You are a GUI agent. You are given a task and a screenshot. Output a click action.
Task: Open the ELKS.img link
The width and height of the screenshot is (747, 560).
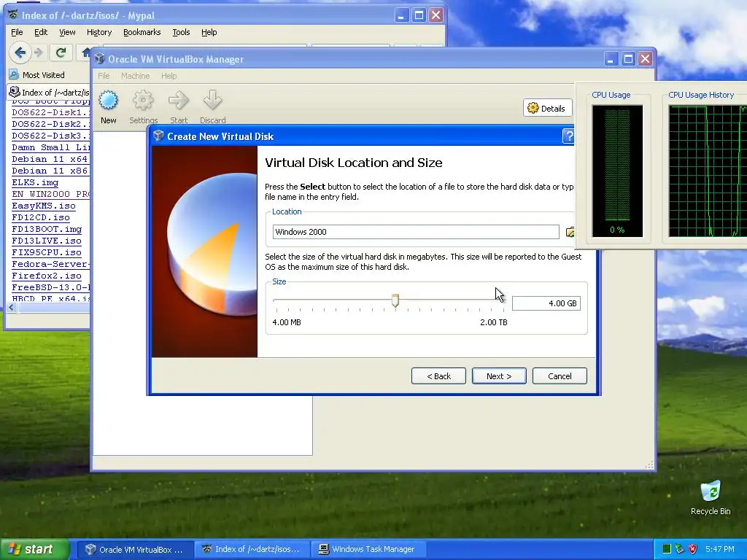(35, 182)
